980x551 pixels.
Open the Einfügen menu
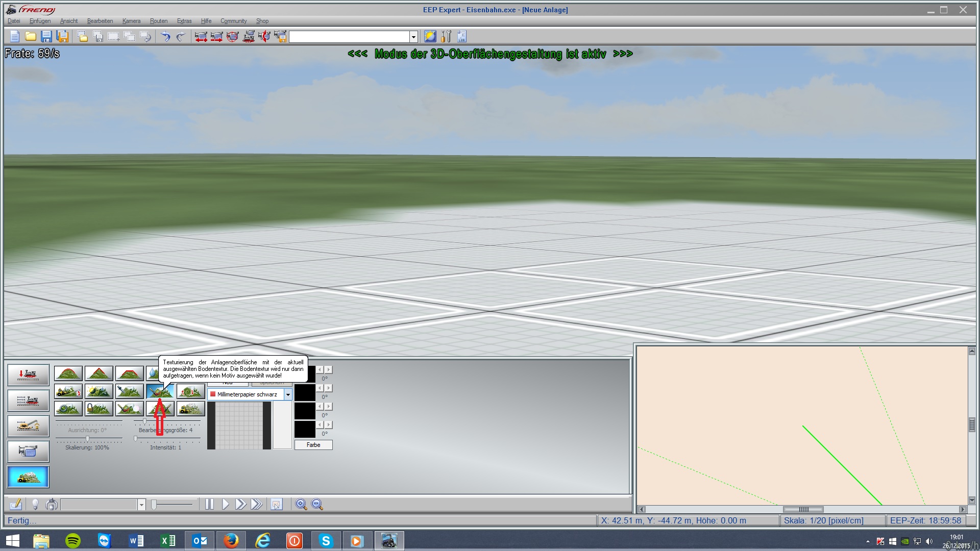[x=40, y=21]
